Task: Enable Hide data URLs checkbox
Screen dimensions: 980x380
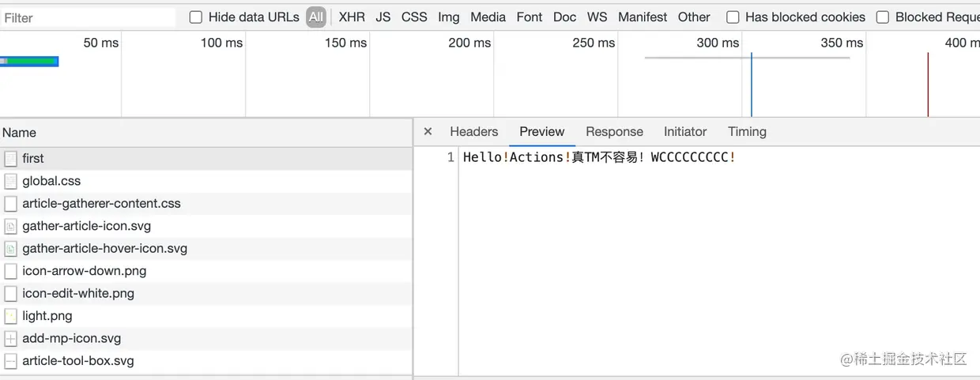Action: 196,17
